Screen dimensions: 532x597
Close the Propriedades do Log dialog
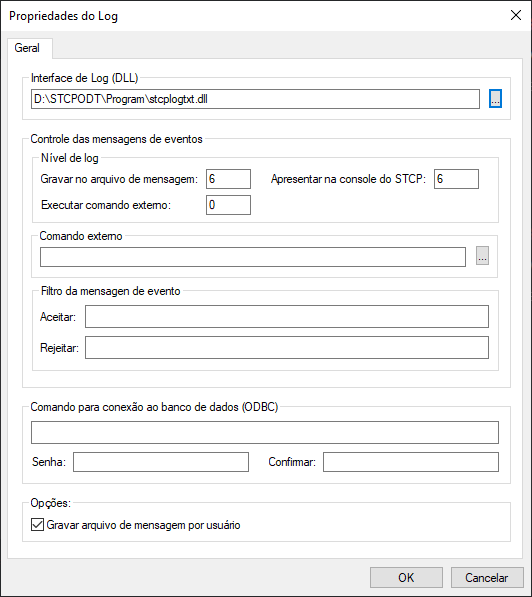516,15
